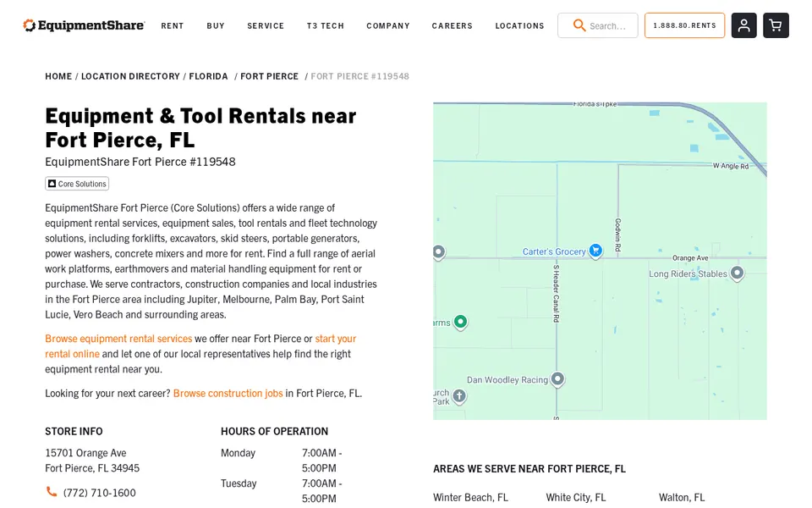
Task: Open the SERVICE menu
Action: pyautogui.click(x=266, y=25)
